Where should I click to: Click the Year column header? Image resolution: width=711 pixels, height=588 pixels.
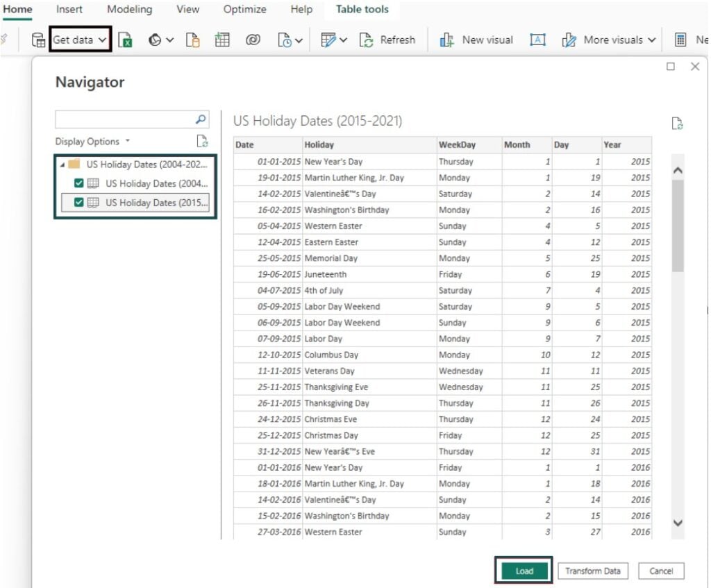coord(627,144)
